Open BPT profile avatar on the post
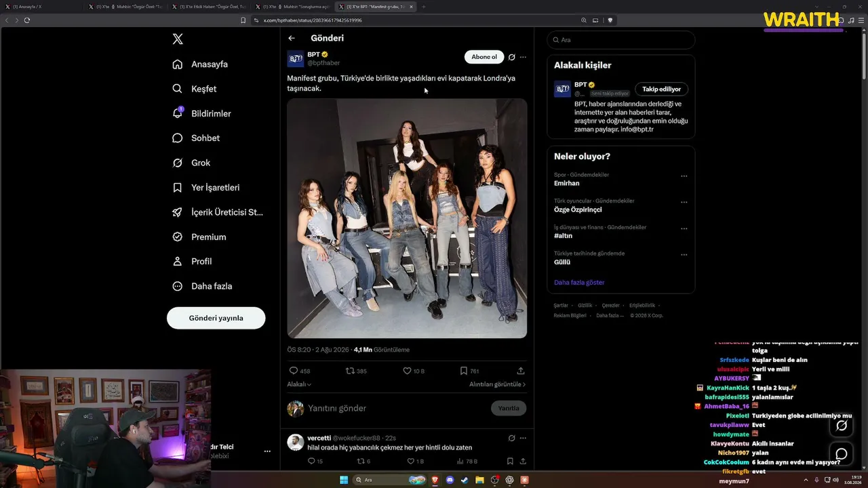Viewport: 868px width, 488px height. [296, 58]
